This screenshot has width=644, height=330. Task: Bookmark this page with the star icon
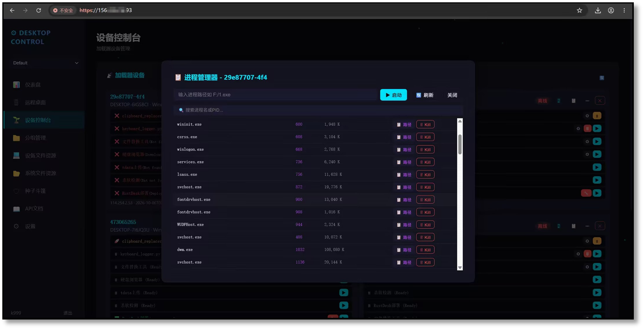click(x=579, y=10)
